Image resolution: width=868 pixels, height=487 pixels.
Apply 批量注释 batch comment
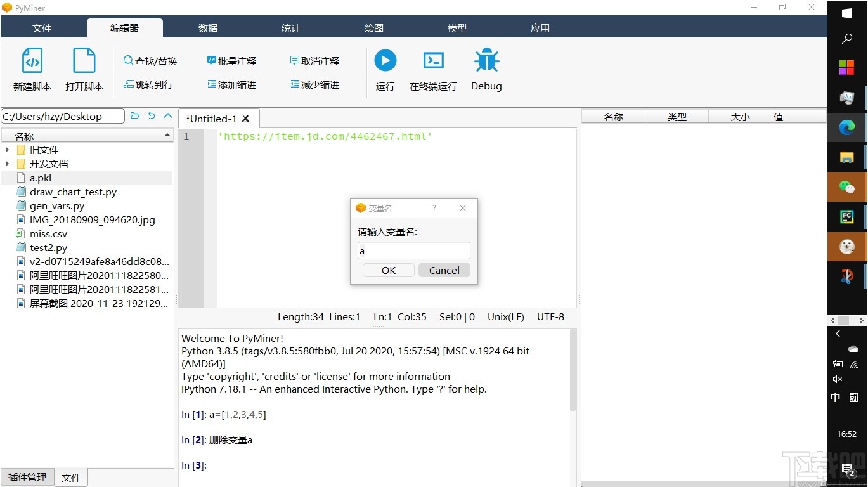click(232, 60)
